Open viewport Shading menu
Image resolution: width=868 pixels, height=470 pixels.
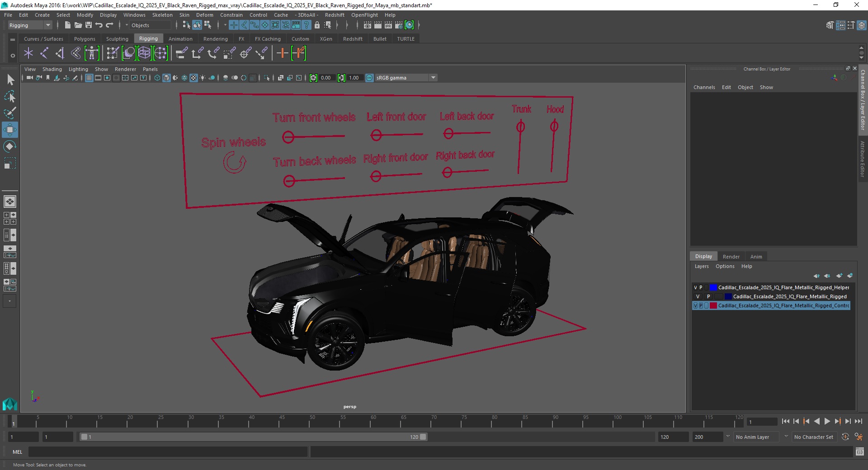point(52,69)
